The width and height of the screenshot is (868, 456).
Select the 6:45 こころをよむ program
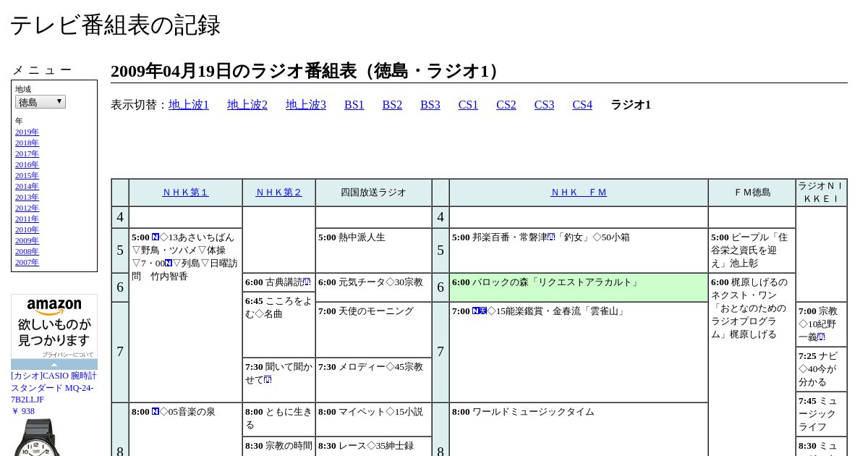278,325
